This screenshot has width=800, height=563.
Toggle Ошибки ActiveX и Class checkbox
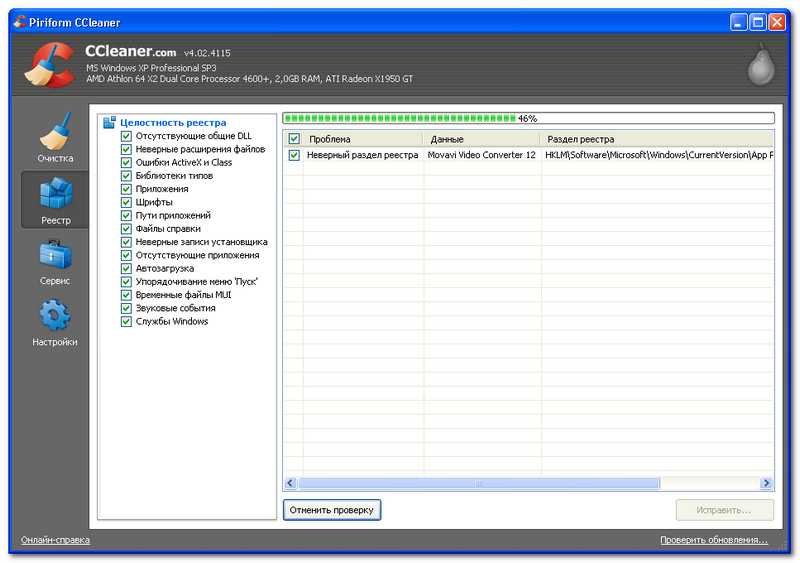(x=126, y=163)
